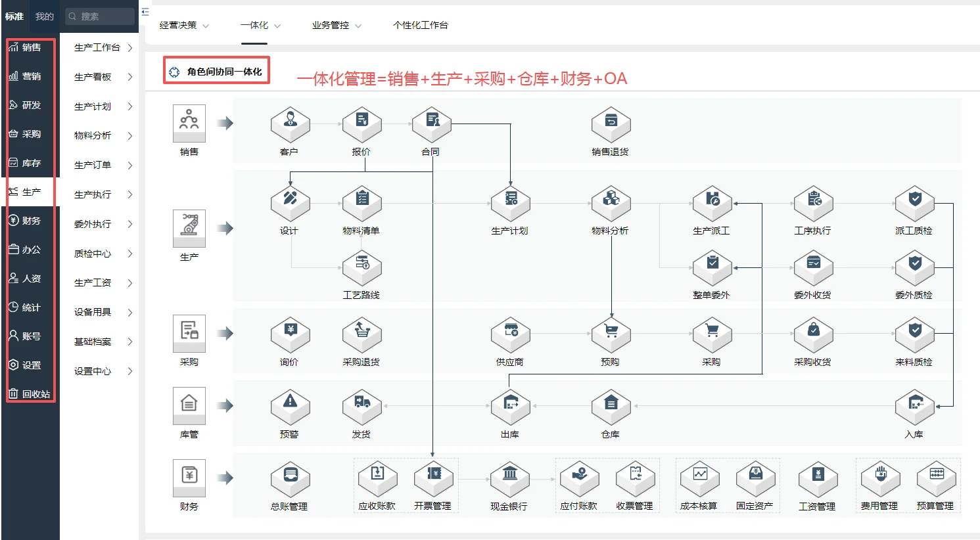Switch to the 我的 workspace
This screenshot has height=540, width=980.
[x=44, y=16]
